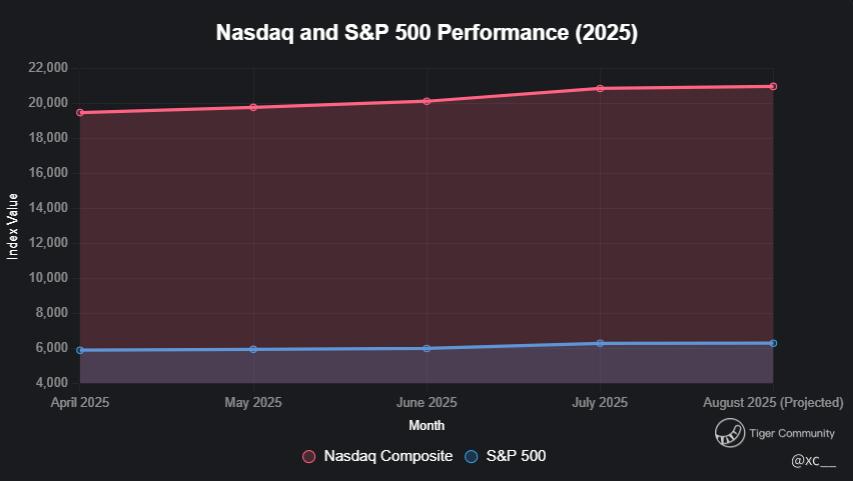The image size is (853, 481).
Task: Click the @xc__ username handle
Action: point(813,460)
